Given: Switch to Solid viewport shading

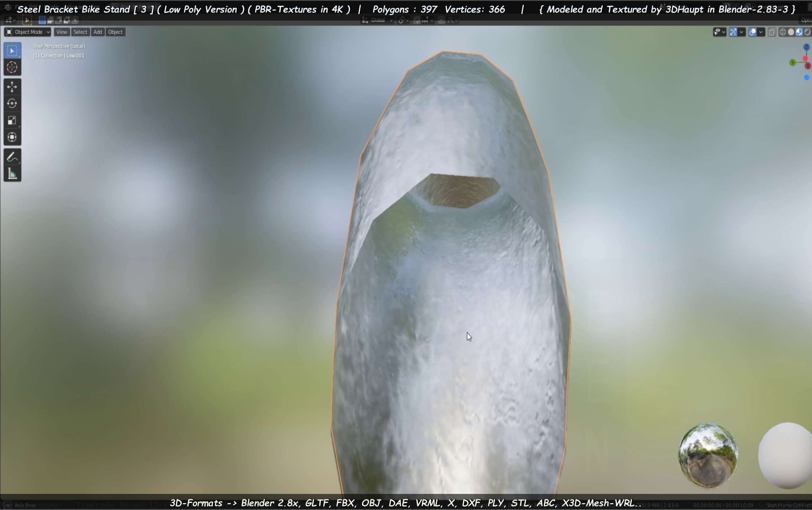Looking at the screenshot, I should point(791,32).
